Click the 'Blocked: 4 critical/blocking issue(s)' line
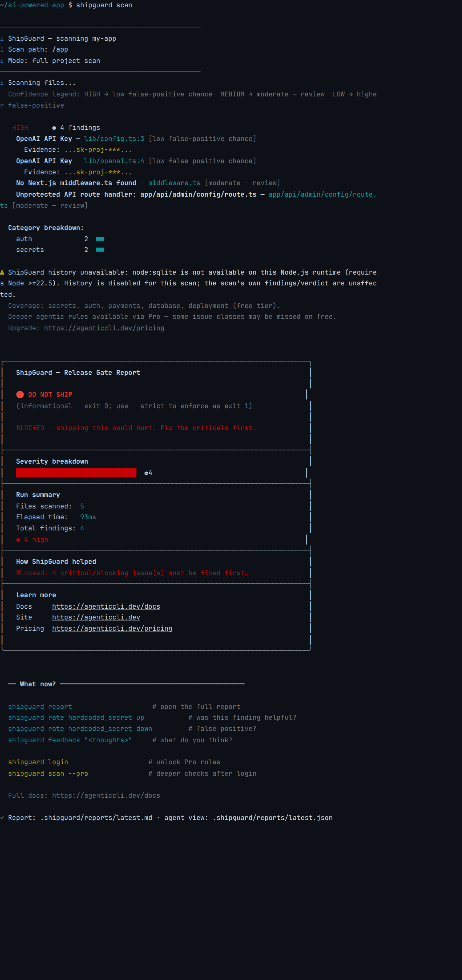Viewport: 462px width, 980px height. (x=132, y=573)
